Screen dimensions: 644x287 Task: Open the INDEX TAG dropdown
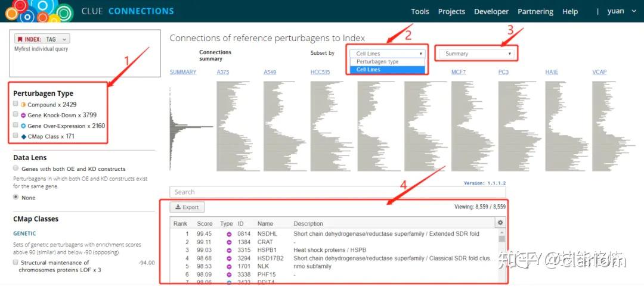pyautogui.click(x=42, y=39)
